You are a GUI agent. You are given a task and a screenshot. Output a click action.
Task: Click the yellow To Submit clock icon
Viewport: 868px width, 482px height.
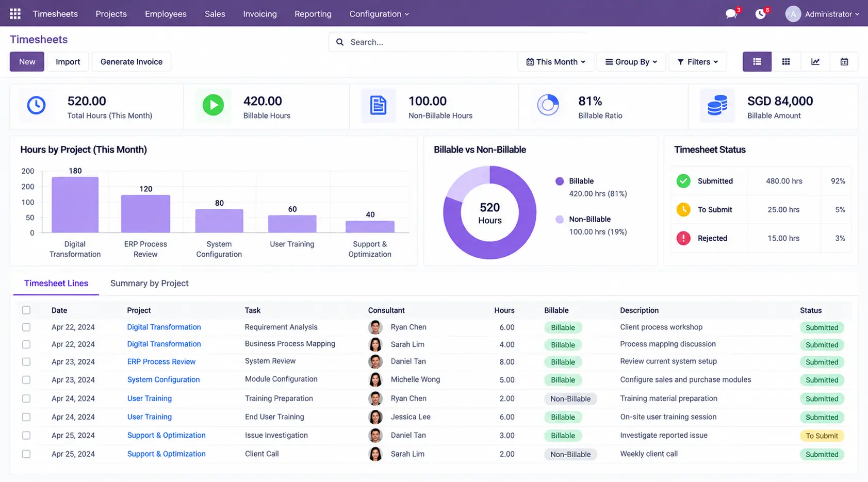click(x=683, y=210)
